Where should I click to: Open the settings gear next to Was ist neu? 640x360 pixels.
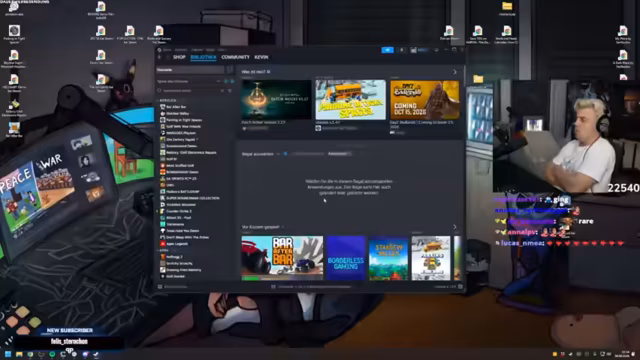(268, 72)
